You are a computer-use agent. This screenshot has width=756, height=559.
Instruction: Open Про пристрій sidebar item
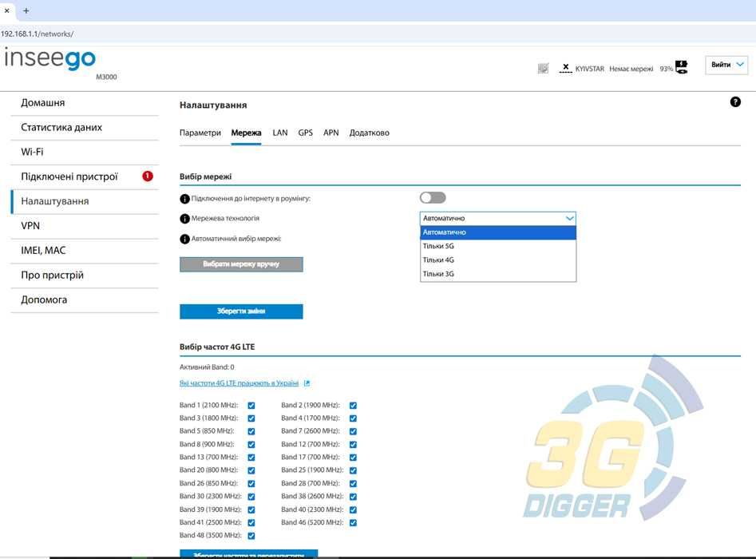[x=85, y=275]
